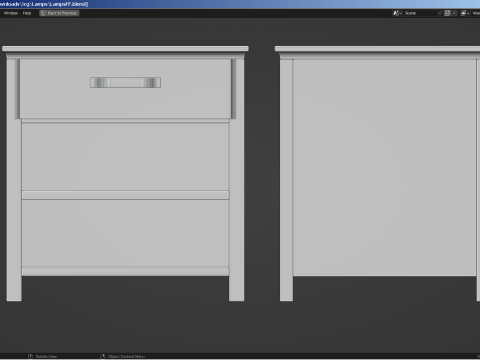
Task: Click the file path in the title bar
Action: tap(44, 4)
